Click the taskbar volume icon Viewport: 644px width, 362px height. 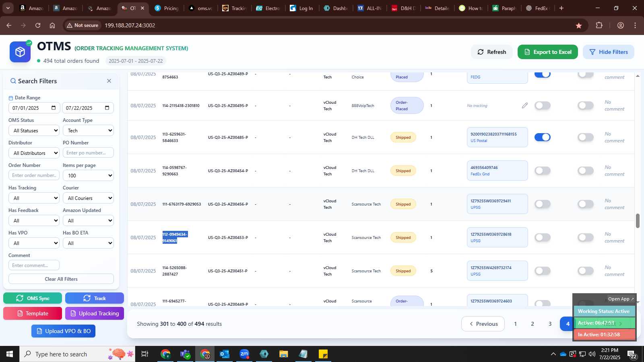click(x=592, y=354)
